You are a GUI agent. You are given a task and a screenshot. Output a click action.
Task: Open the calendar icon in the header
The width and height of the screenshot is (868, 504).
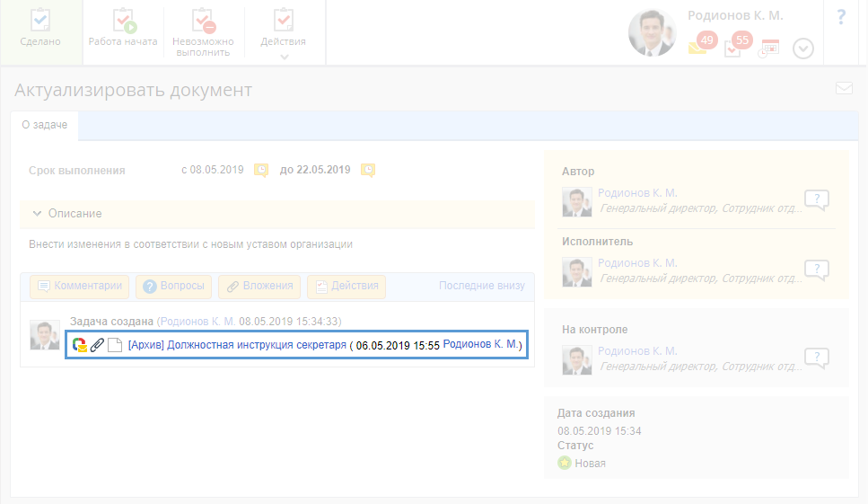pos(769,49)
